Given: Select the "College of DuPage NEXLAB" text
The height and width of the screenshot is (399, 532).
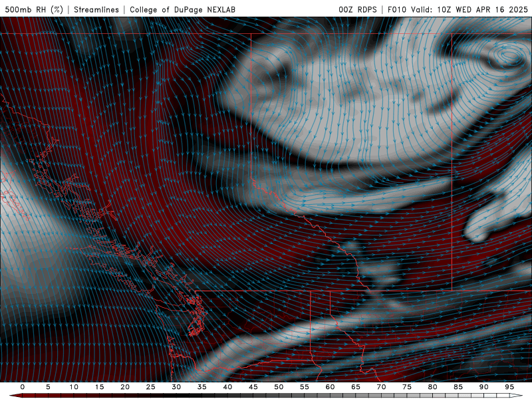Looking at the screenshot, I should click(x=182, y=9).
